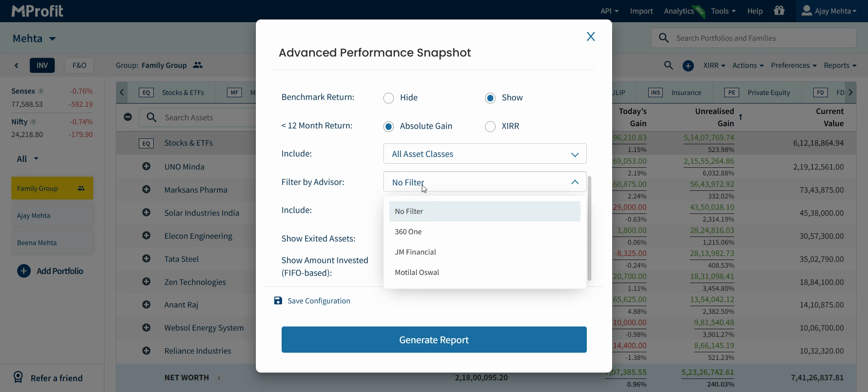Viewport: 868px width, 392px height.
Task: Click the Search Assets field
Action: pos(198,118)
